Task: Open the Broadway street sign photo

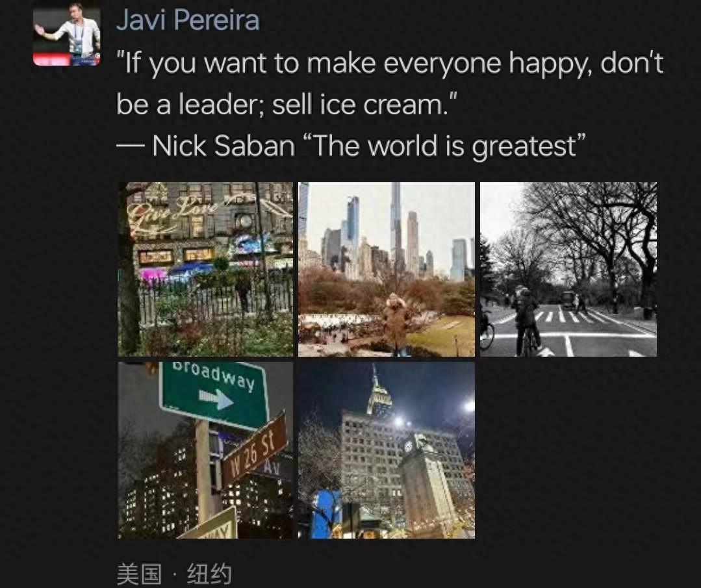Action: tap(206, 450)
